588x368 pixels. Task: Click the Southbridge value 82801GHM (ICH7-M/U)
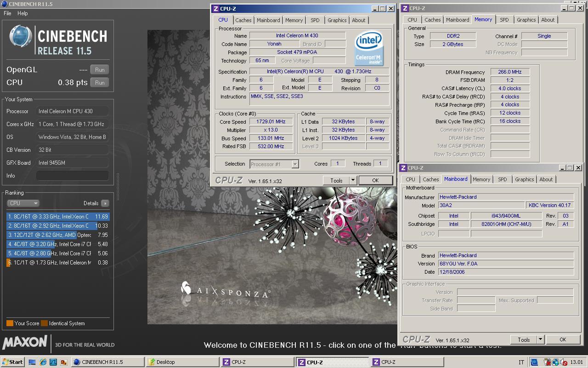point(507,224)
